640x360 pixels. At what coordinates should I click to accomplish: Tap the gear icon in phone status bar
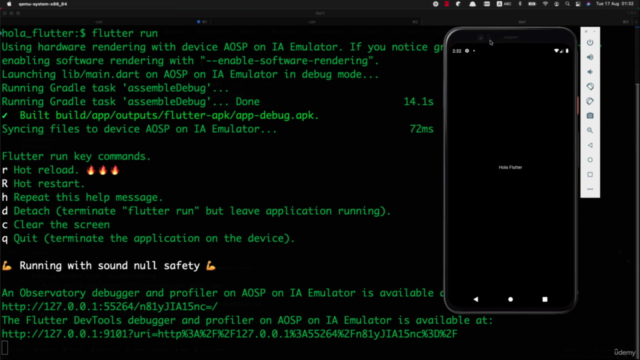point(467,51)
